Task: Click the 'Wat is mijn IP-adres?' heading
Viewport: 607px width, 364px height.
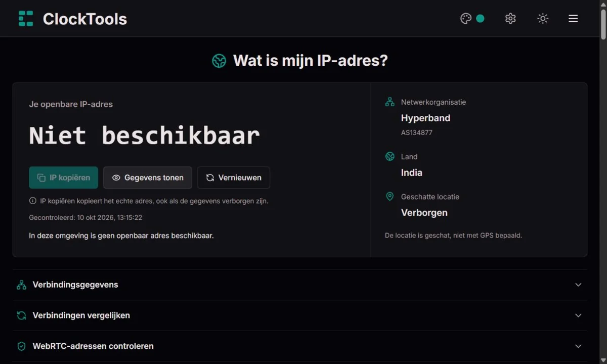Action: click(x=311, y=61)
